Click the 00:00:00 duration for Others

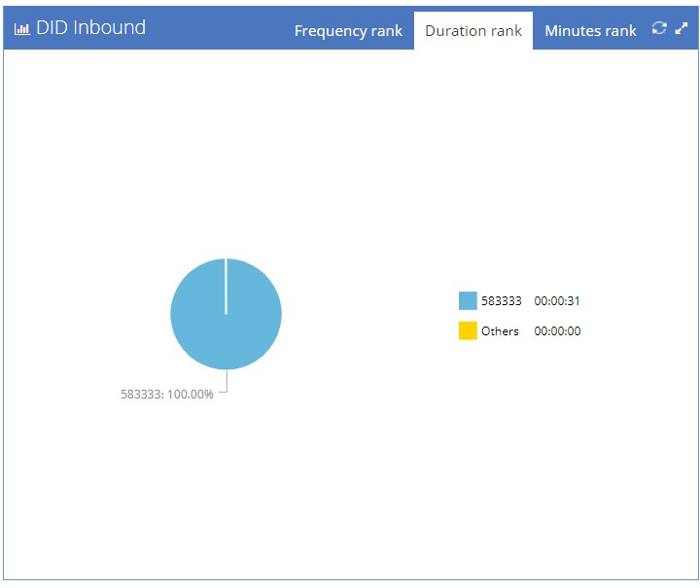pyautogui.click(x=558, y=331)
